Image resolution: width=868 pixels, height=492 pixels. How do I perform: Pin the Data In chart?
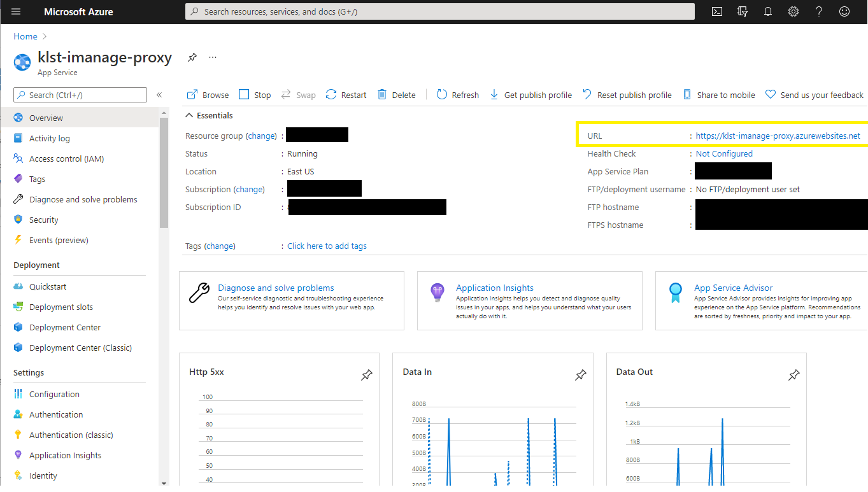[x=581, y=376]
